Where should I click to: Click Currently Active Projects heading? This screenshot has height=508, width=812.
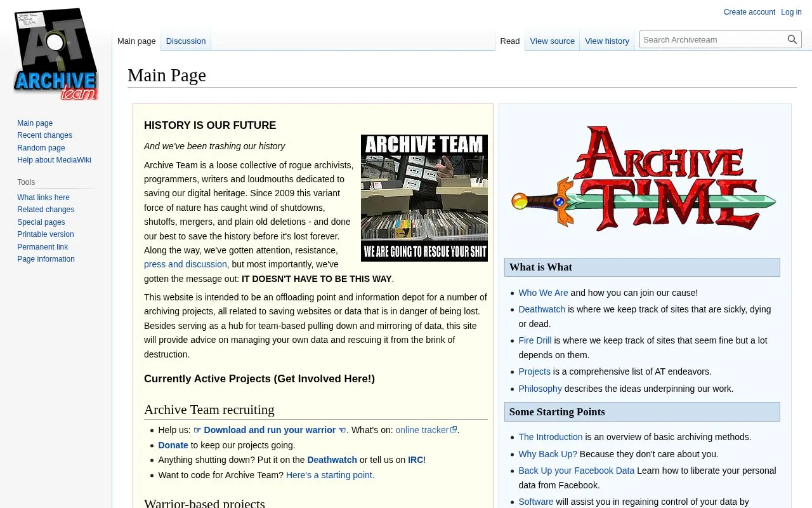[x=259, y=378]
